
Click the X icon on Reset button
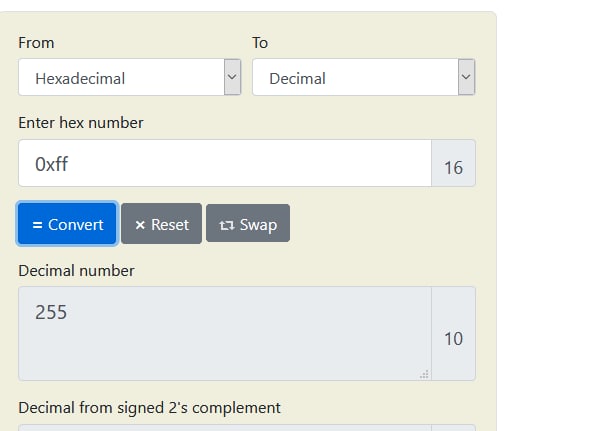click(x=140, y=225)
